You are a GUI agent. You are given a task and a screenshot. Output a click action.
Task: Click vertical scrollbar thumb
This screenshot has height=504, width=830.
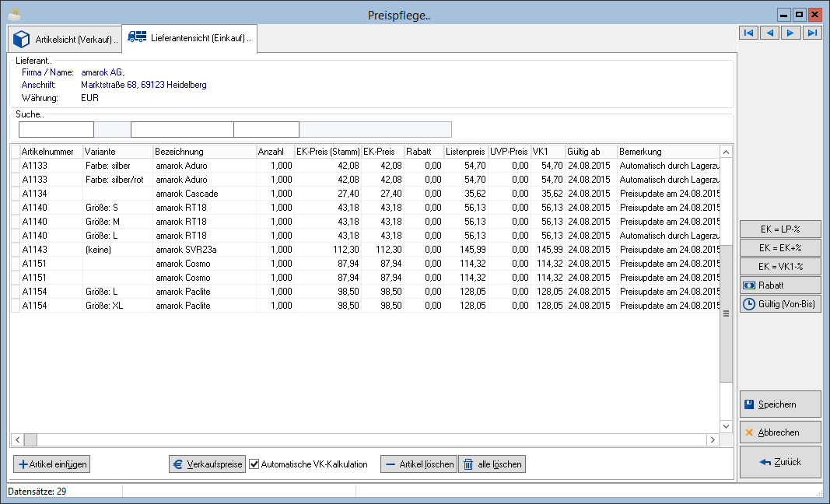click(727, 313)
